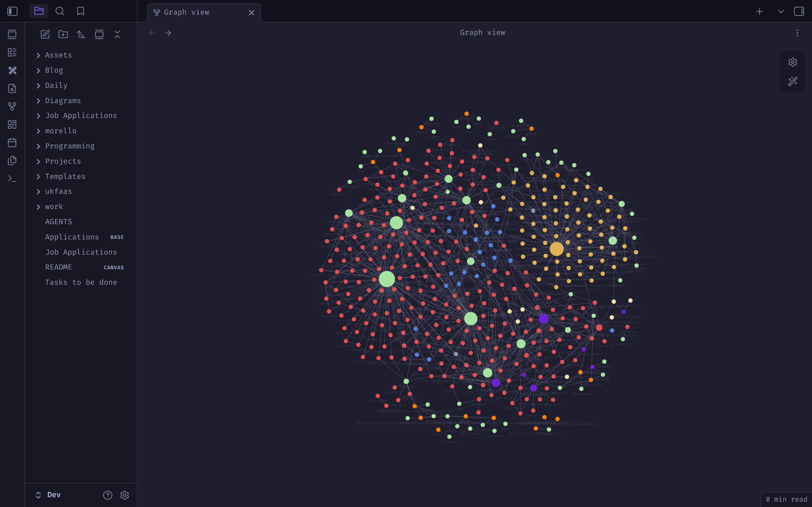This screenshot has height=507, width=812.
Task: Open graph settings gear in graph view
Action: coord(793,62)
